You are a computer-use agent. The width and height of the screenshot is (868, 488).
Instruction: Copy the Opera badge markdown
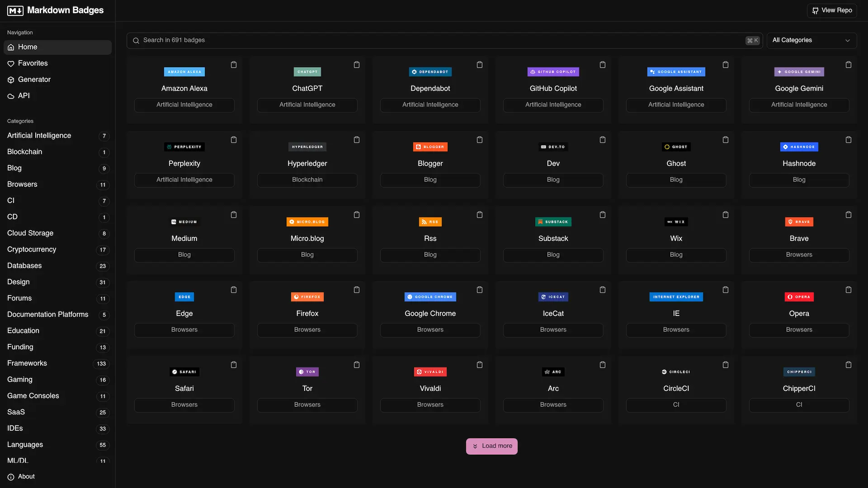click(849, 290)
